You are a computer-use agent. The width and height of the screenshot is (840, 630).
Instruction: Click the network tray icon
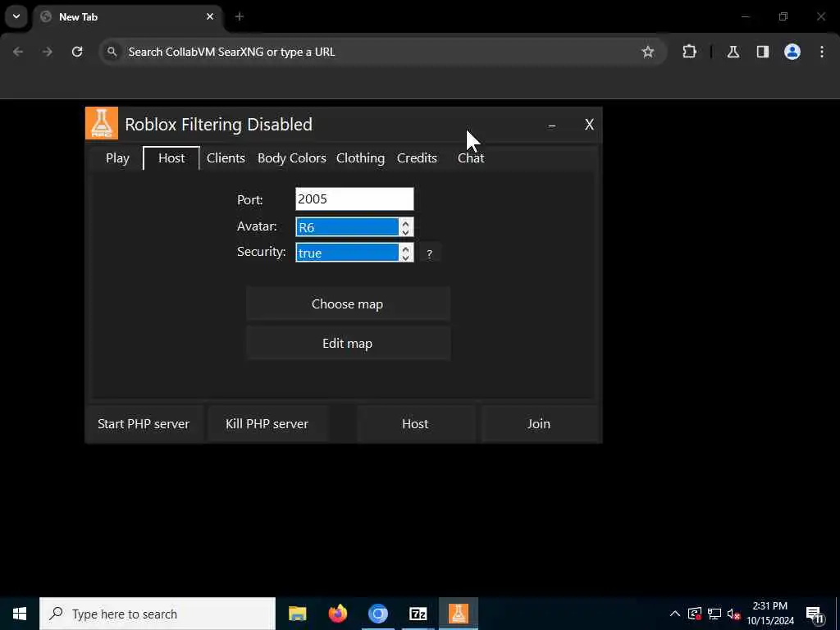pos(714,614)
